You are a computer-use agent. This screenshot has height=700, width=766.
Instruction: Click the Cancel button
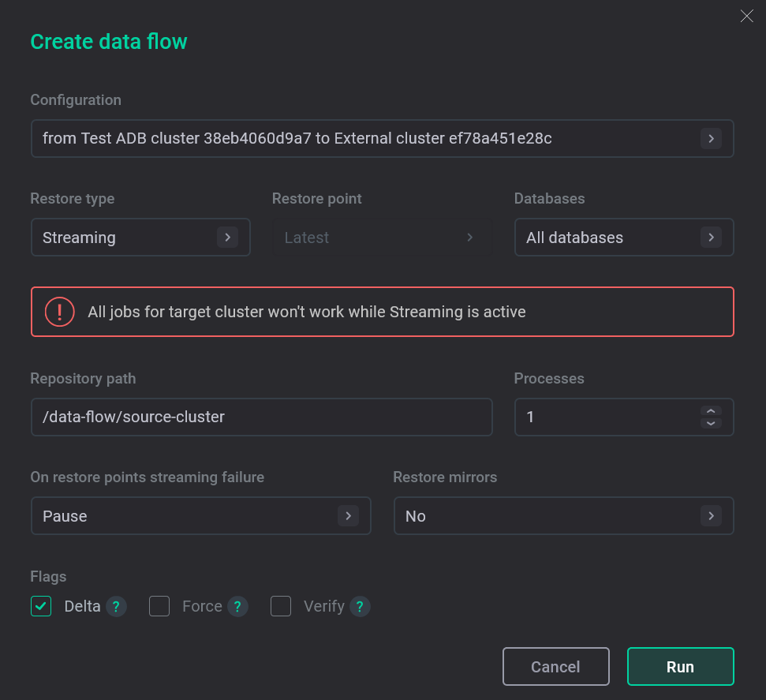click(x=555, y=666)
